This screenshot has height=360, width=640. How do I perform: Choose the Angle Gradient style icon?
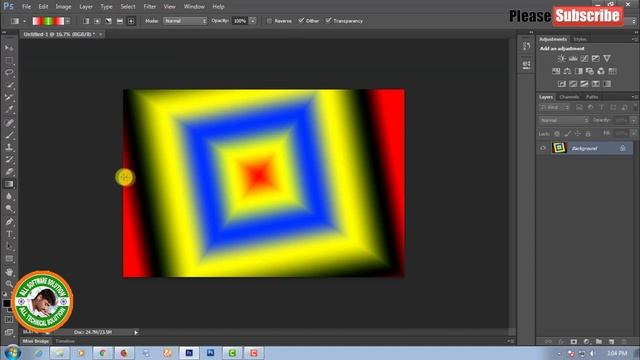pos(109,21)
